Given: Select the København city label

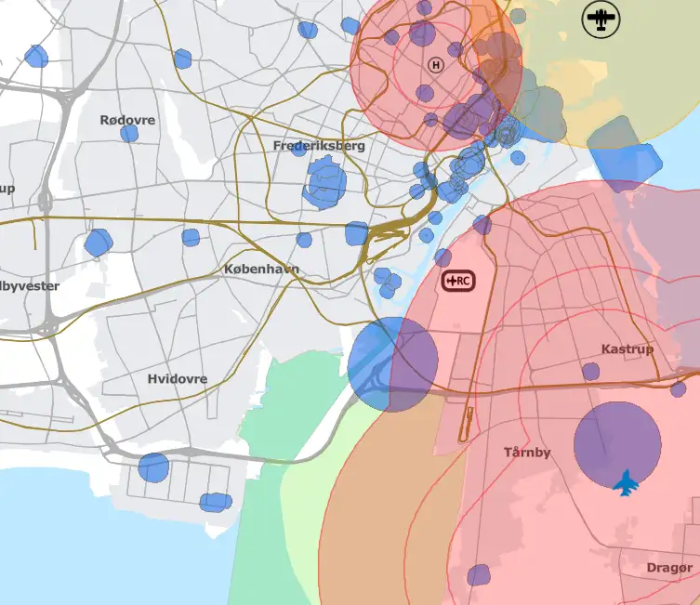Looking at the screenshot, I should (x=261, y=269).
